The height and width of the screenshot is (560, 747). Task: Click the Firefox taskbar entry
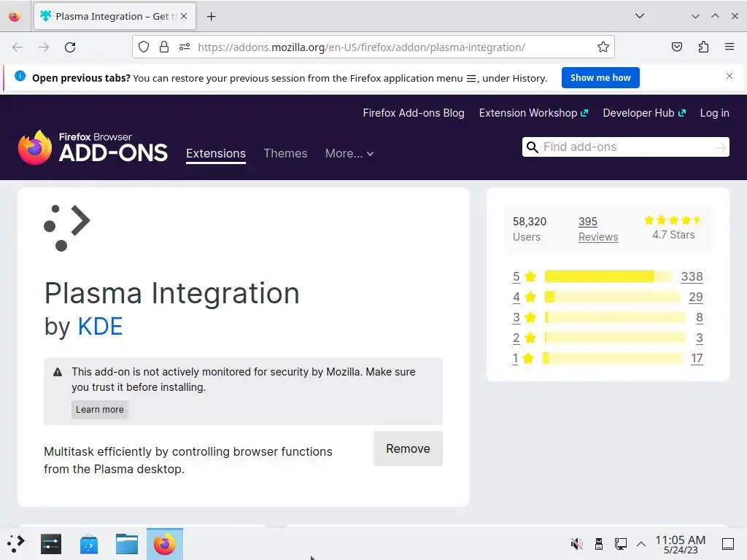[x=164, y=544]
